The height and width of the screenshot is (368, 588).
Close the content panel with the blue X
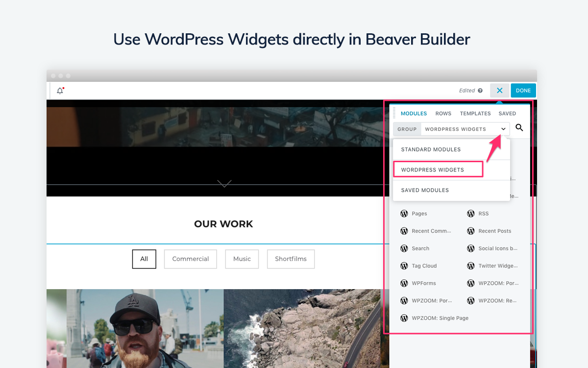point(499,90)
